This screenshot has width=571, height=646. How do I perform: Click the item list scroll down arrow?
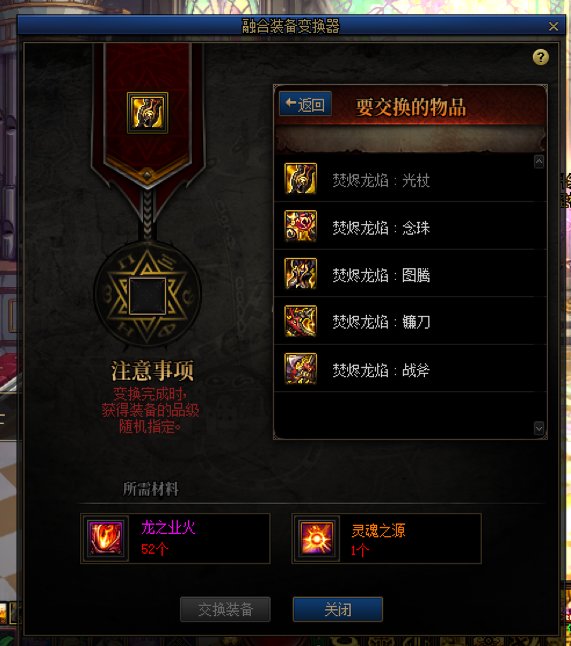coord(539,428)
